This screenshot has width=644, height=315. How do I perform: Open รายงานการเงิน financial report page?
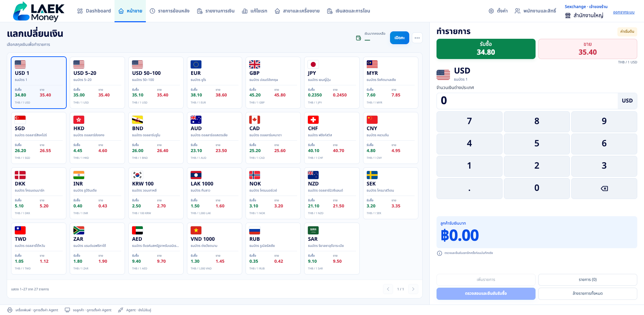[216, 11]
